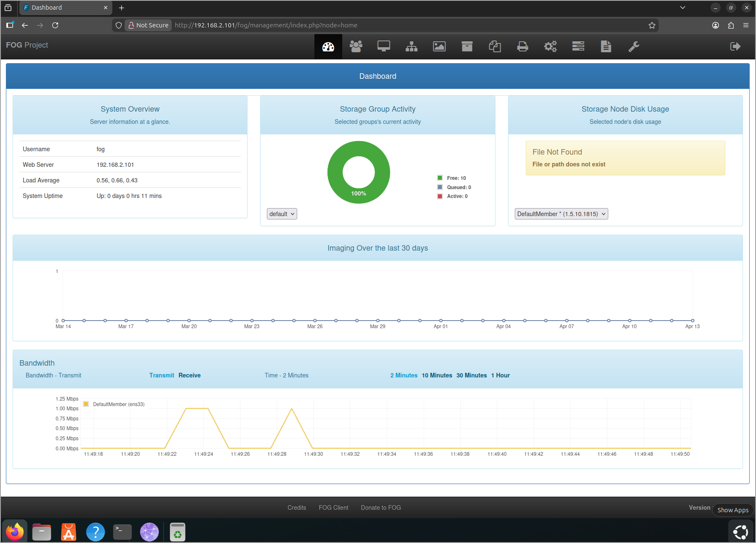Open FOG Configuration wrench icon
This screenshot has width=756, height=543.
[634, 46]
